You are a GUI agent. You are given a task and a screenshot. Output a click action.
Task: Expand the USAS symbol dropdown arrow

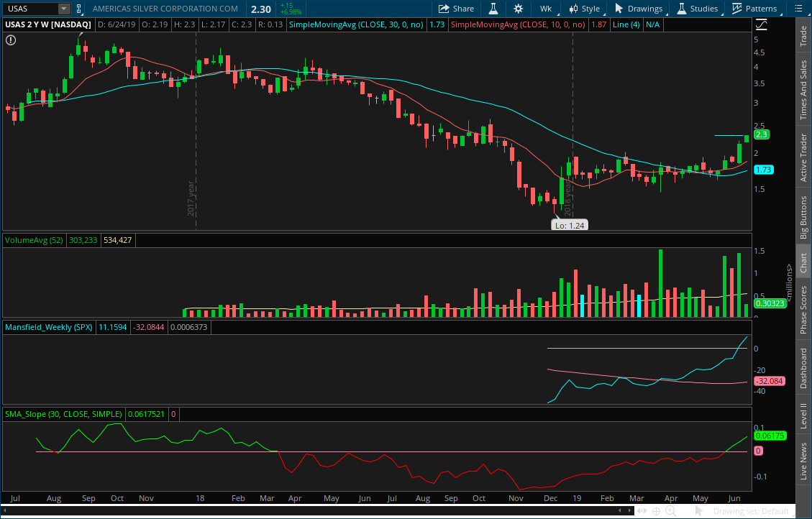tap(63, 9)
